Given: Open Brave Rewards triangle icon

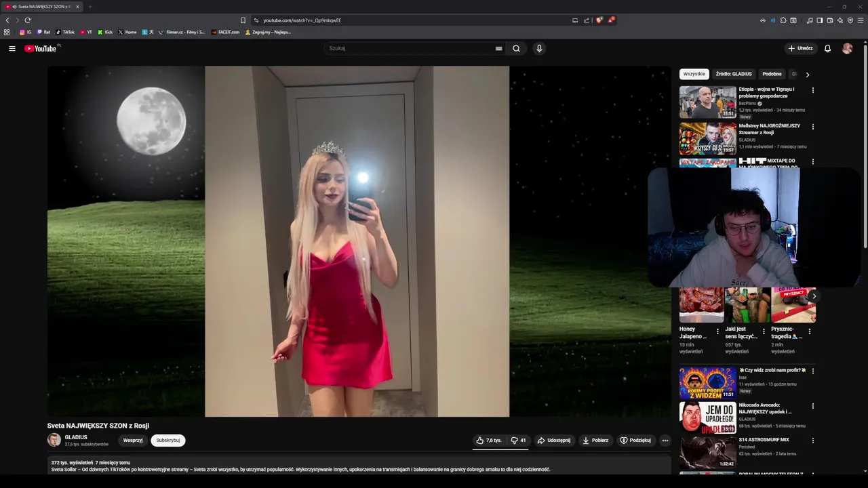Looking at the screenshot, I should (x=610, y=20).
